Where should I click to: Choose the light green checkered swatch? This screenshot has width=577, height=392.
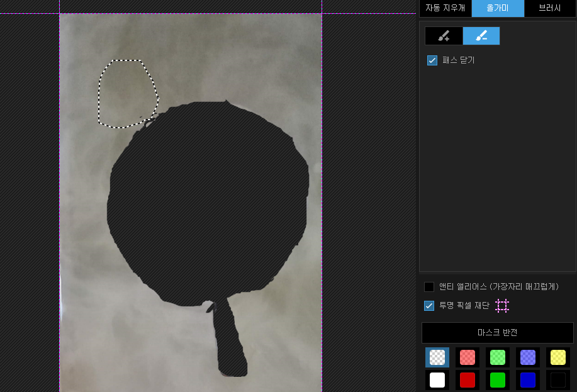(x=498, y=357)
